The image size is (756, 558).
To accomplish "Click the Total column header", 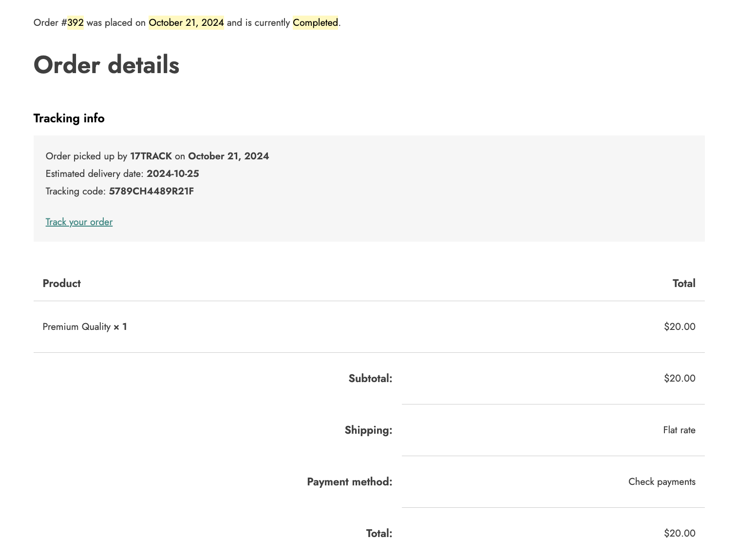I will coord(683,284).
